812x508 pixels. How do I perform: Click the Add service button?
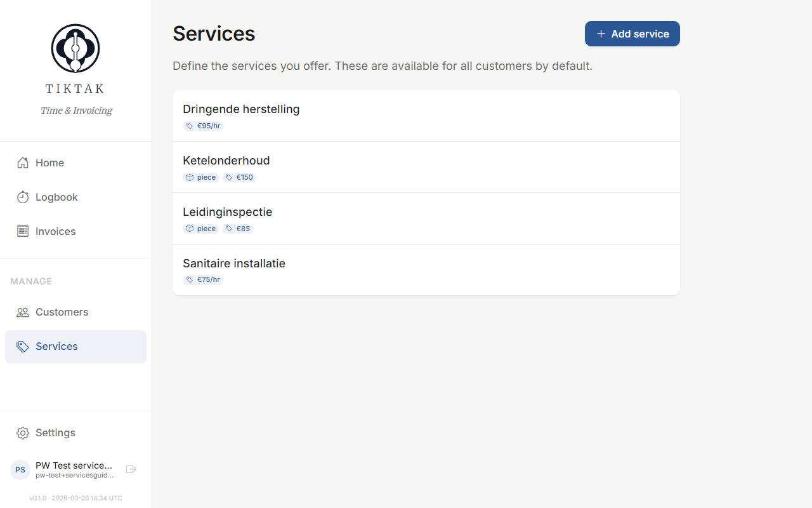[x=632, y=34]
